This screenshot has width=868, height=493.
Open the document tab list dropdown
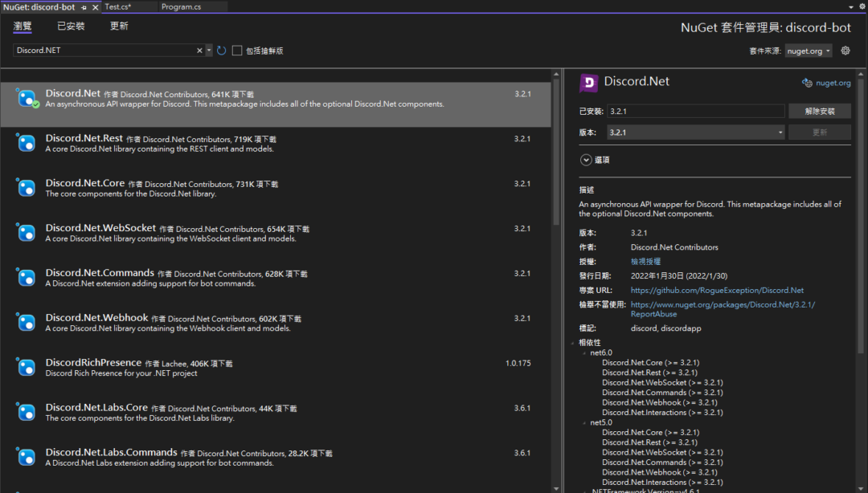[851, 7]
